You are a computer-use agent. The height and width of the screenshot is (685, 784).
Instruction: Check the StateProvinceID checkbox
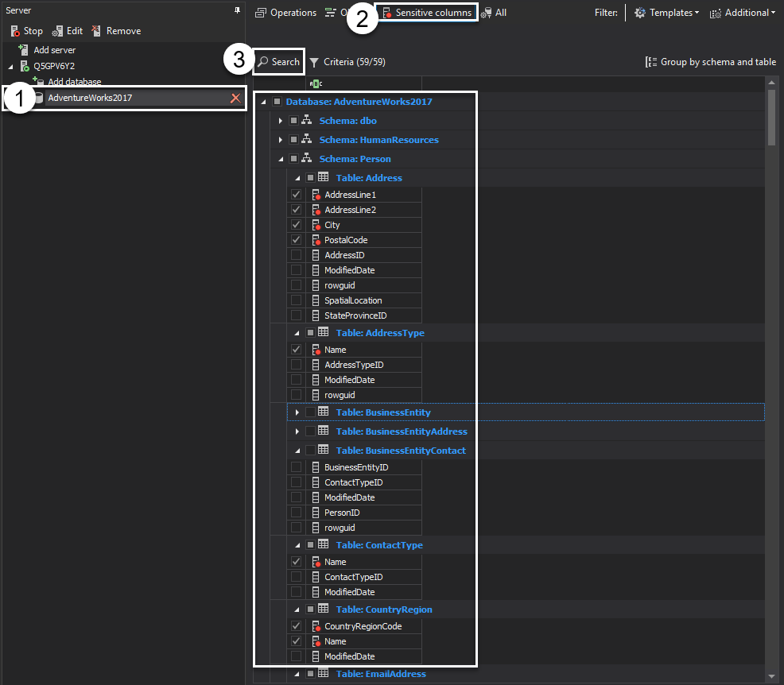[296, 315]
